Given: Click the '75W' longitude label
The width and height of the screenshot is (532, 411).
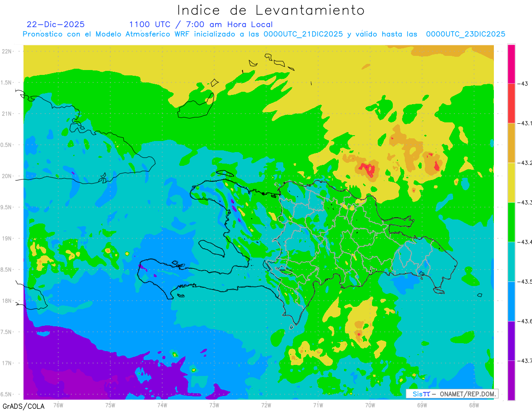Looking at the screenshot, I should pyautogui.click(x=110, y=405).
